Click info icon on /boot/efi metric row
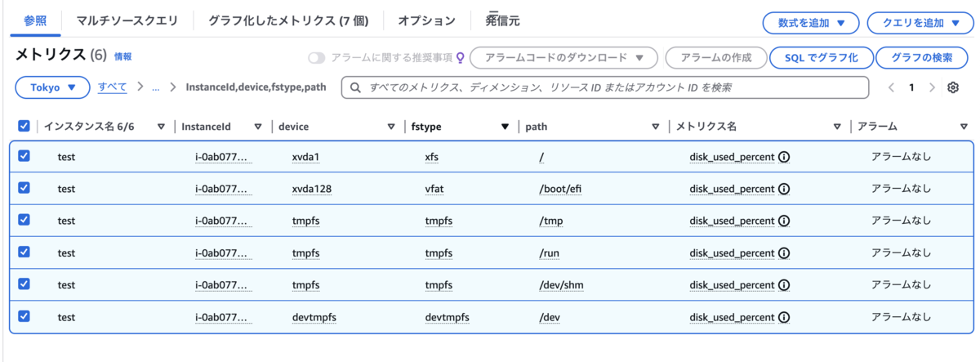 coord(784,189)
